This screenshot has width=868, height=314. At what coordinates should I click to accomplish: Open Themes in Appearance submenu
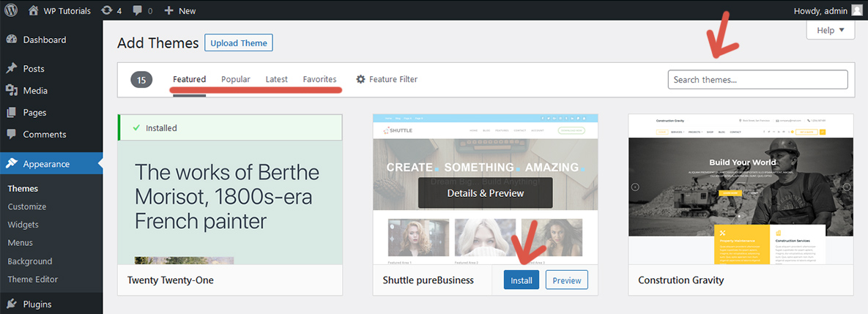pyautogui.click(x=23, y=189)
